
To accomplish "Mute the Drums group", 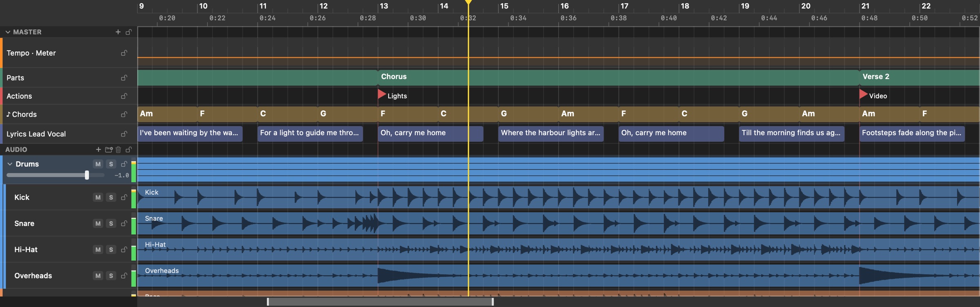I will click(x=98, y=164).
